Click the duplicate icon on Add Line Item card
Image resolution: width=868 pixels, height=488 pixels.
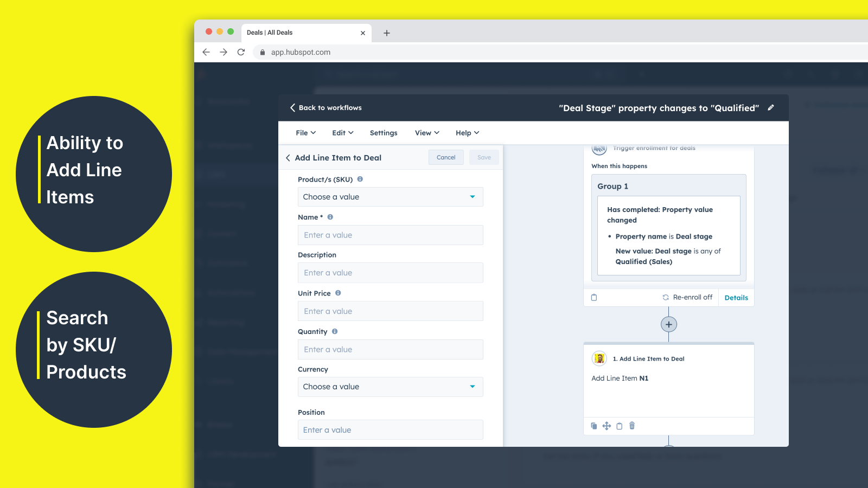[x=594, y=426]
